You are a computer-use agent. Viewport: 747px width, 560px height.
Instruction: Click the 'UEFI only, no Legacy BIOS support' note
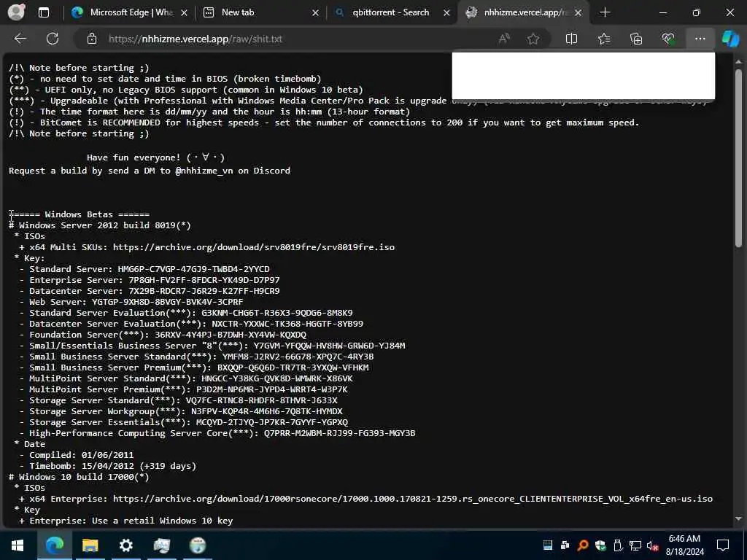[186, 90]
